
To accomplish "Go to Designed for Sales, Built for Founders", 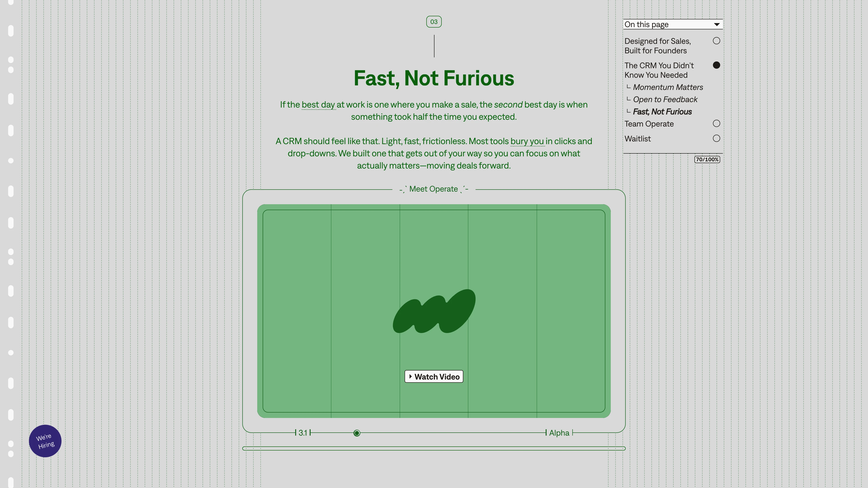I will point(657,46).
